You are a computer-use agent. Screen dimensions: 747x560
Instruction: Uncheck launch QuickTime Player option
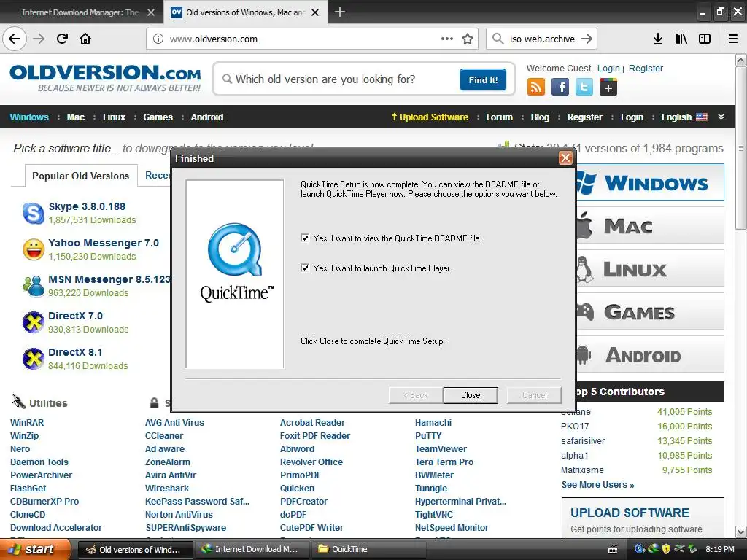click(305, 268)
